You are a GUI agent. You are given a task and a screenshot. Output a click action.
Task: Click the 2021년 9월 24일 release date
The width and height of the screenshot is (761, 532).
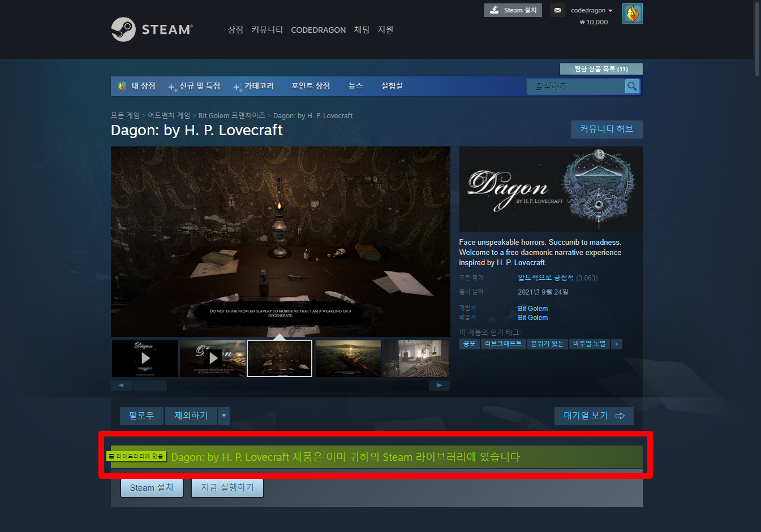tap(543, 292)
